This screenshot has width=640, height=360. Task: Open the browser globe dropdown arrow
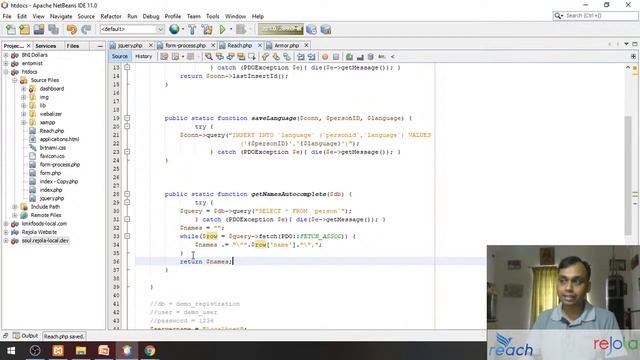[182, 29]
